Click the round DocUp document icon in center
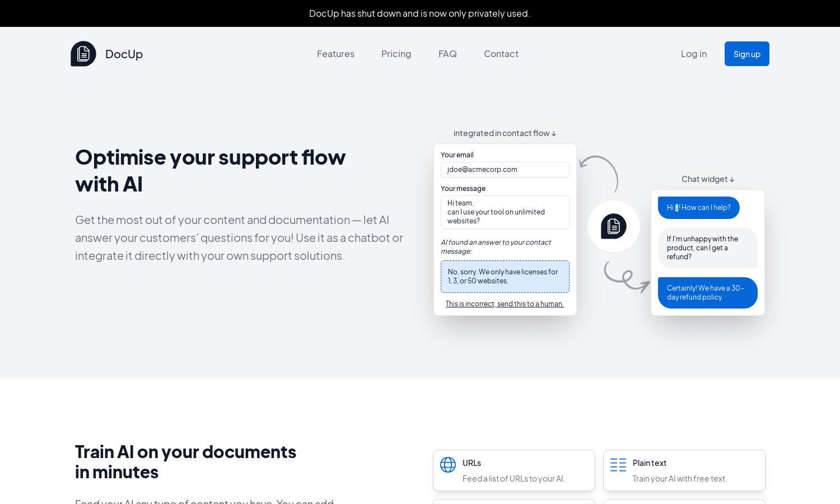Screen dimensions: 840x504 point(614,226)
